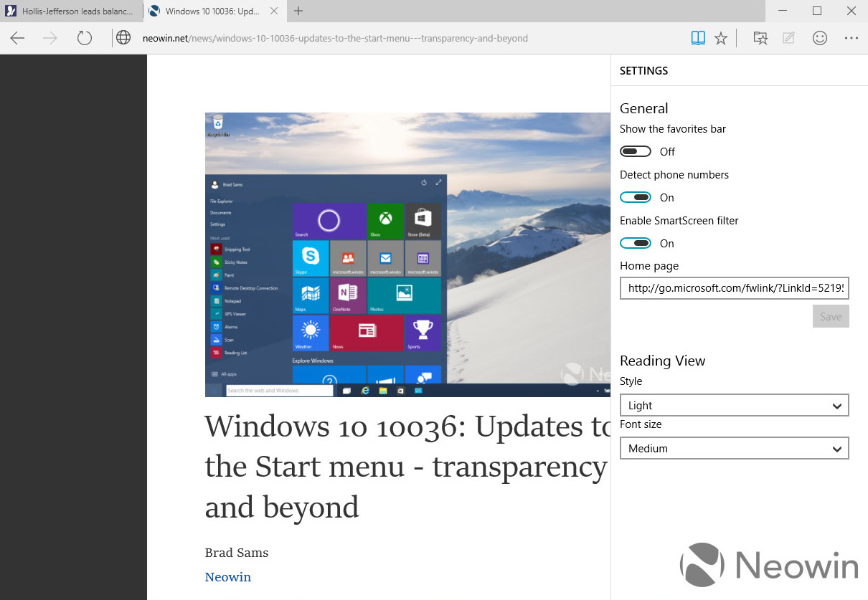Click the Reading View section heading

662,361
